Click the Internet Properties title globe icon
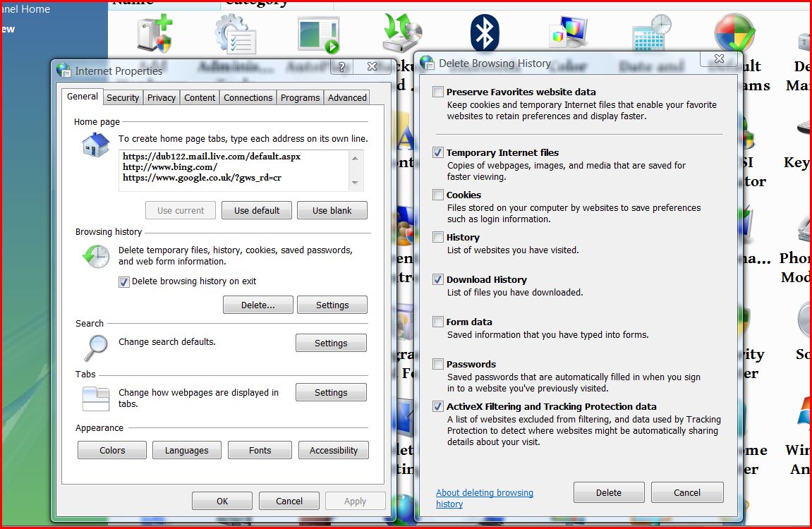 coord(63,71)
